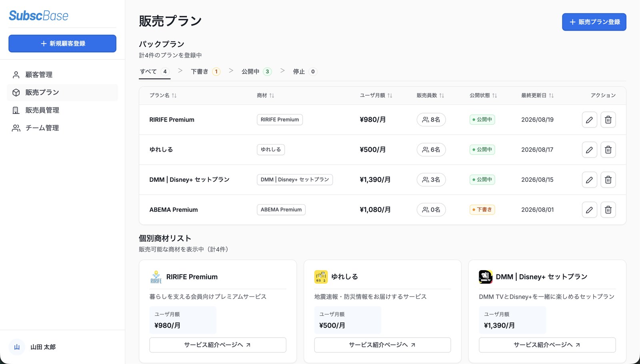640x364 pixels.
Task: Open 顧客管理 in the sidebar
Action: (62, 75)
